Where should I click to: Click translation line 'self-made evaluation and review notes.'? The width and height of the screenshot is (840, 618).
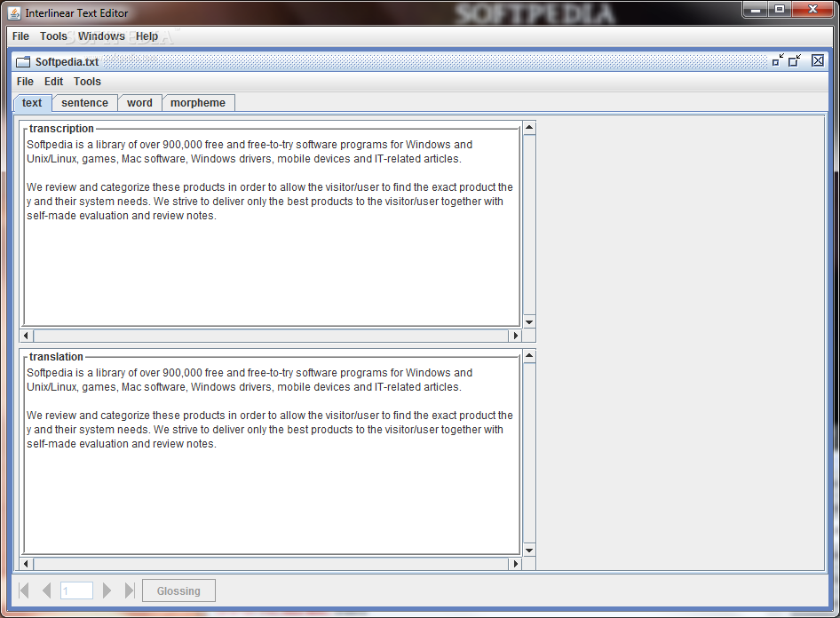(122, 444)
